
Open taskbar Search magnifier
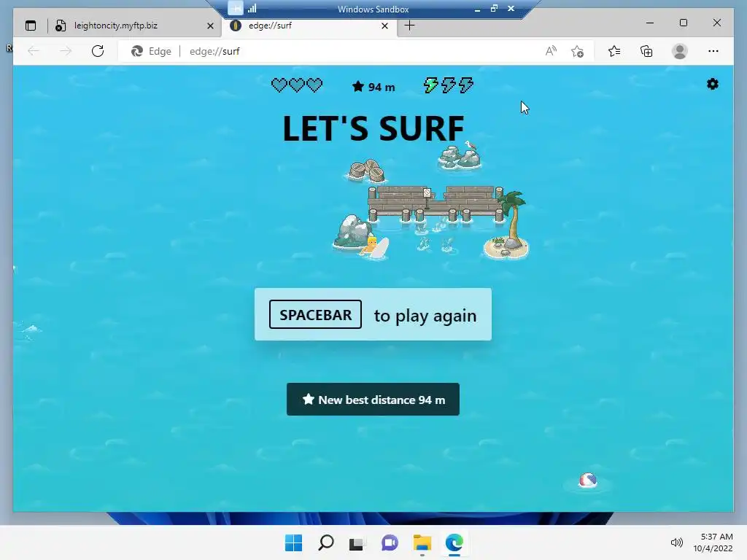pos(326,542)
